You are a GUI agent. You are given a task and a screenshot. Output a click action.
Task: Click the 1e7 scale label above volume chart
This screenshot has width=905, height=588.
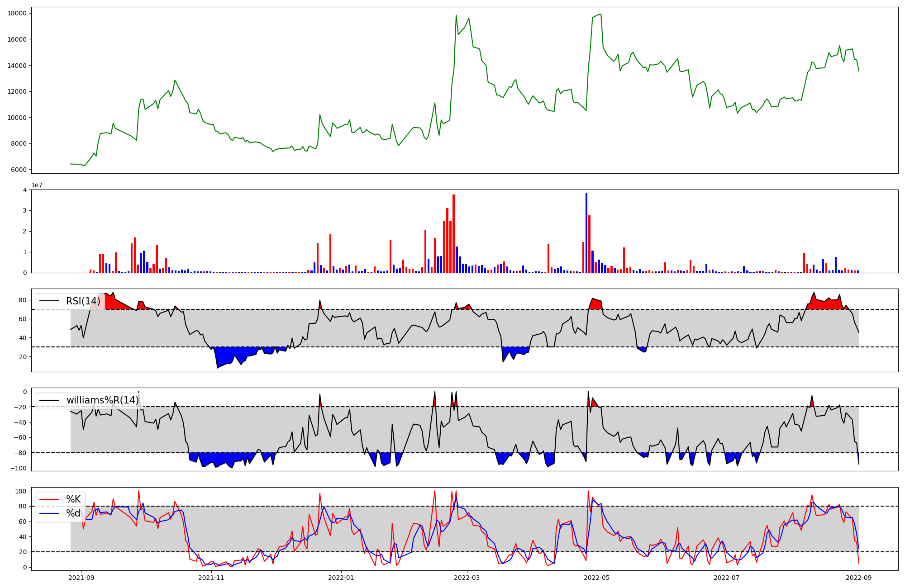click(x=37, y=185)
